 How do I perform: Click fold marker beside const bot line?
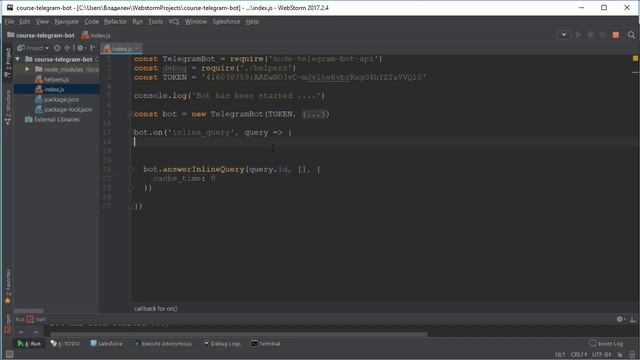131,114
